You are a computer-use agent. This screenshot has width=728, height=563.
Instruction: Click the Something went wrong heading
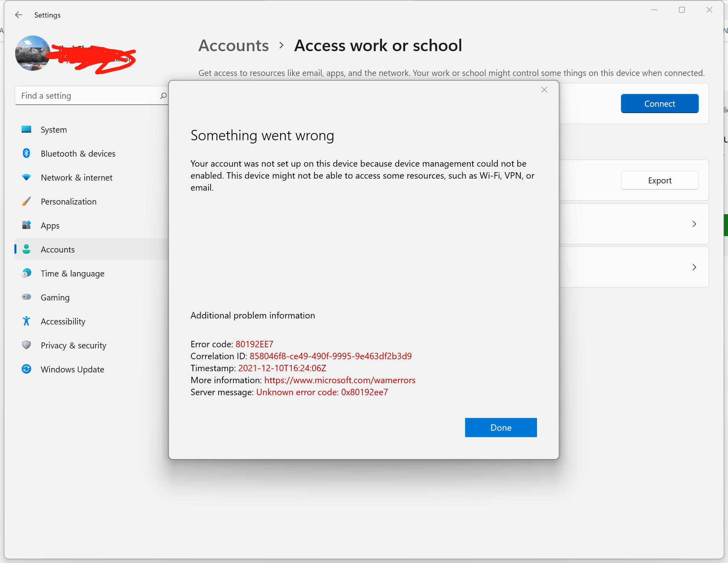click(262, 136)
